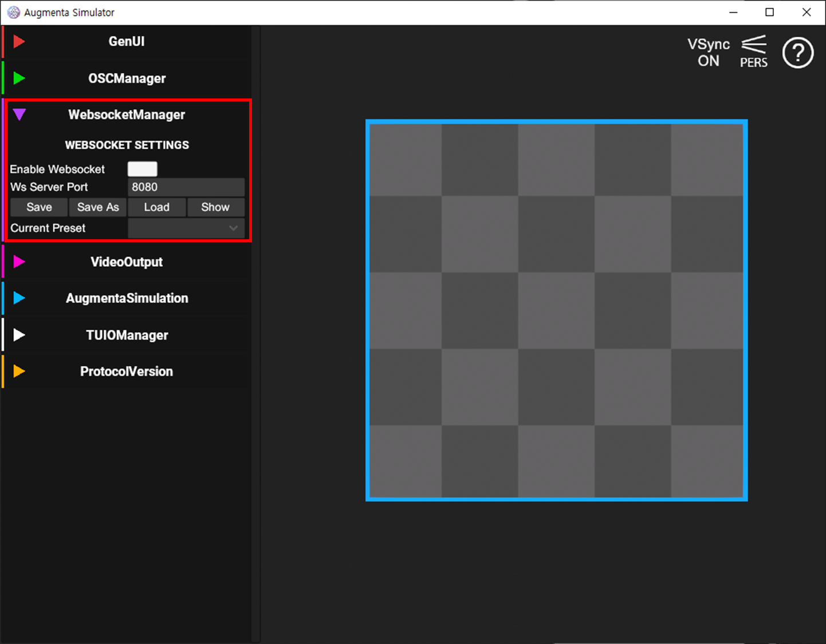Select the WebsocketManager panel header

127,114
